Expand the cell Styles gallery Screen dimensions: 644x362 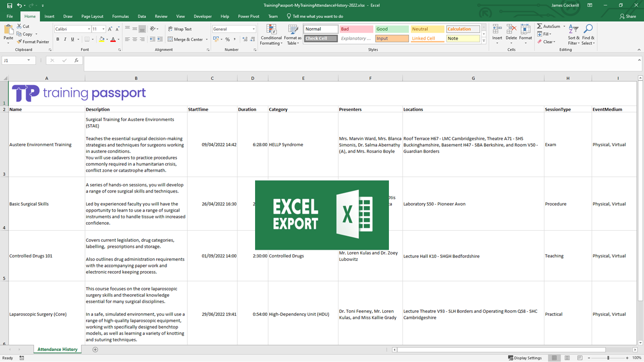pos(484,41)
